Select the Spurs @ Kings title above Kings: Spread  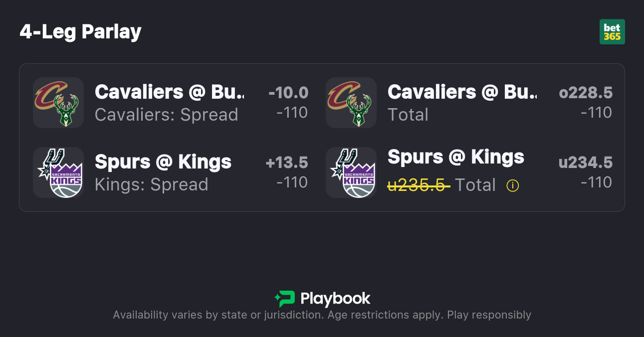[163, 162]
